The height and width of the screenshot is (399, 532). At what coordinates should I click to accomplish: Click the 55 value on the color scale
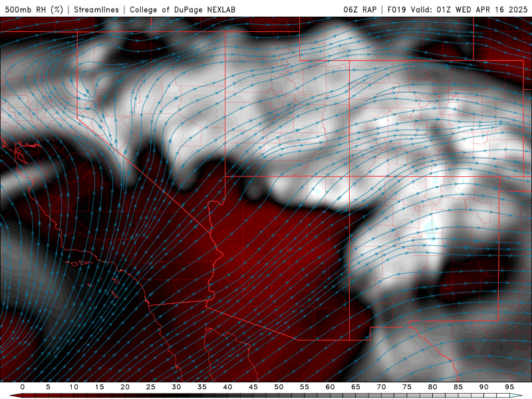click(305, 387)
